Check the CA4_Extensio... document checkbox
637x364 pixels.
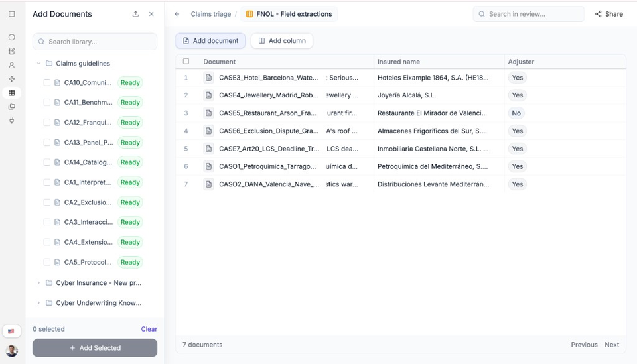click(x=46, y=242)
